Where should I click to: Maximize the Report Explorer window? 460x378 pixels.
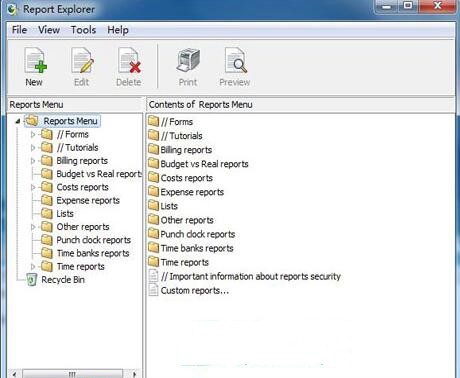tap(408, 6)
